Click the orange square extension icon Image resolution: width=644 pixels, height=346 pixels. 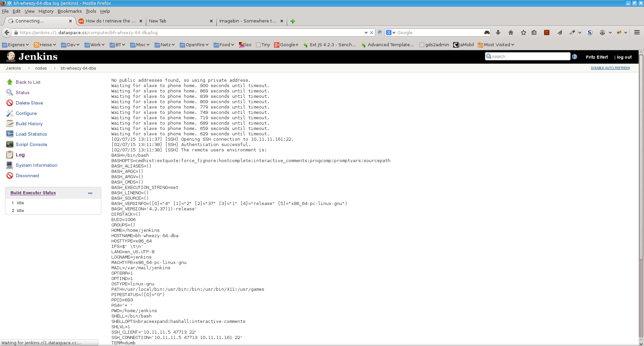tap(547, 32)
